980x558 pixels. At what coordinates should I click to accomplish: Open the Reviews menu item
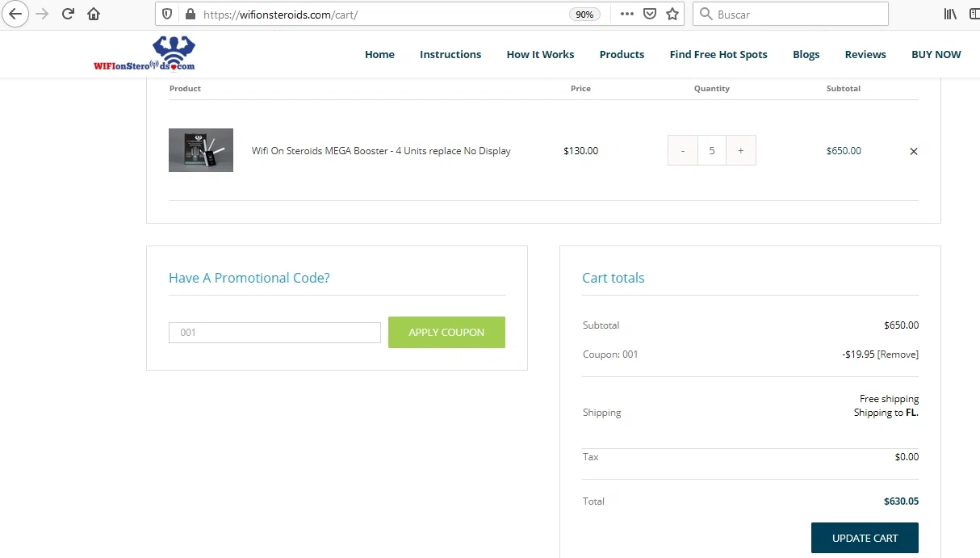[x=865, y=54]
